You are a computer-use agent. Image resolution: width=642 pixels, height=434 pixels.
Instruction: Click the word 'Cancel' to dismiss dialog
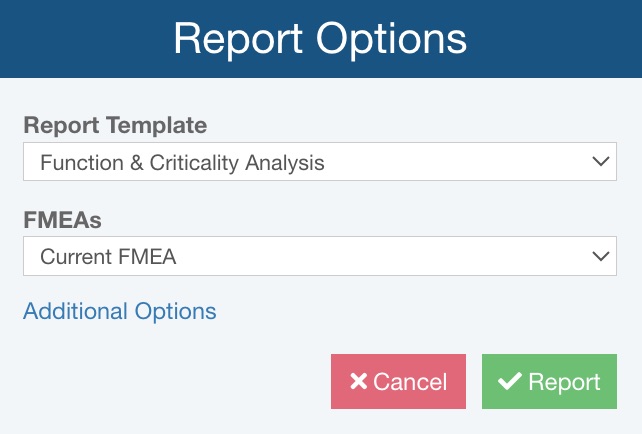click(x=410, y=382)
